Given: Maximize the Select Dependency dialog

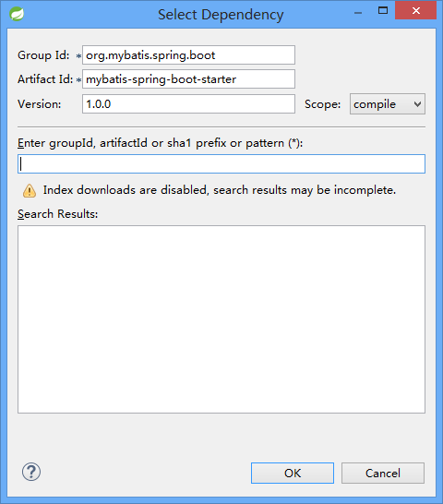Looking at the screenshot, I should click(383, 10).
